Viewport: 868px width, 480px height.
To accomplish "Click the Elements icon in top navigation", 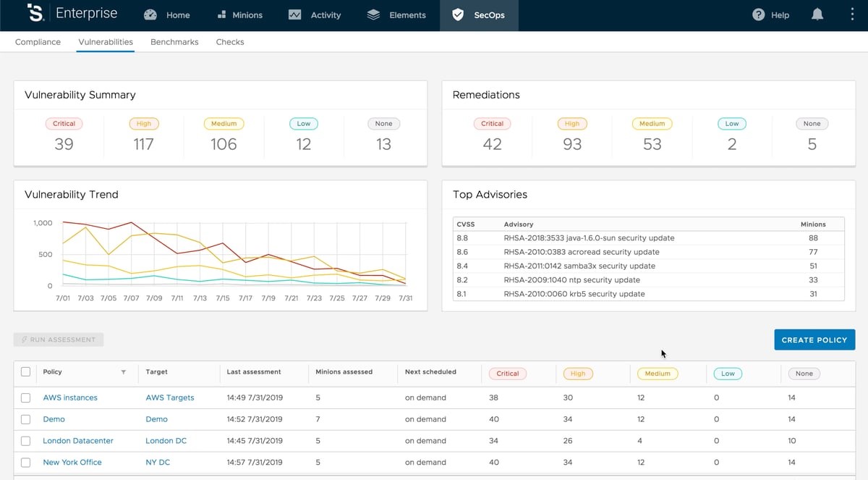I will pyautogui.click(x=372, y=14).
